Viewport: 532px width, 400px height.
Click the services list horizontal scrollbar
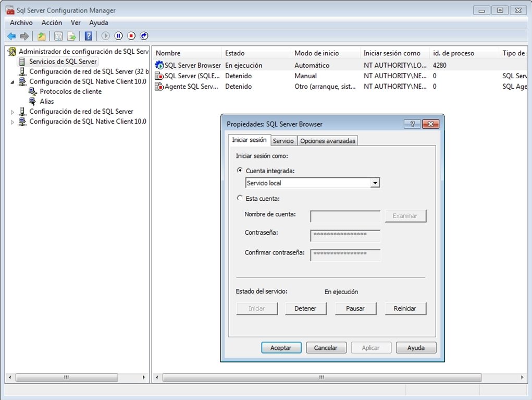[x=321, y=377]
